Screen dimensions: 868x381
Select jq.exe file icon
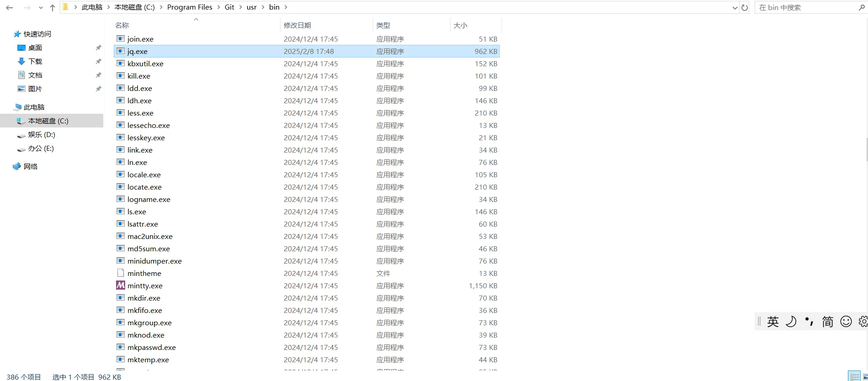coord(121,51)
